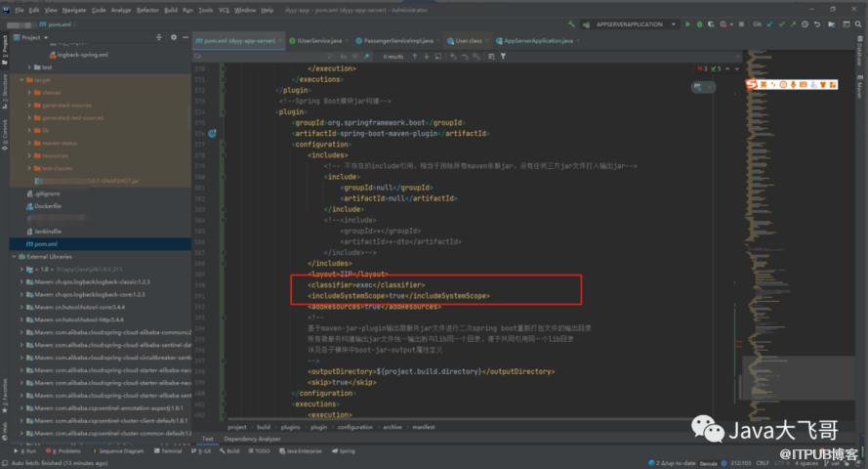Select pom.xml in the project tree
Viewport: 868px width, 469px height.
click(x=46, y=242)
